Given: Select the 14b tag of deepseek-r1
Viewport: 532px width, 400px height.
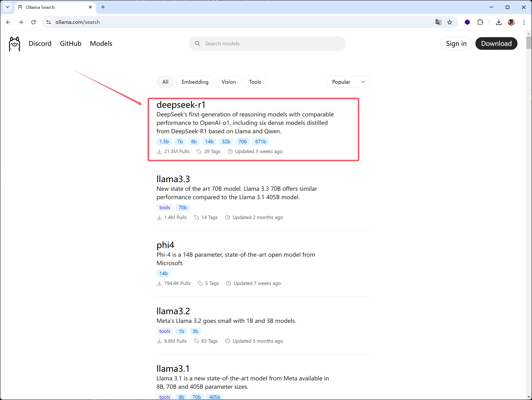Looking at the screenshot, I should point(209,142).
